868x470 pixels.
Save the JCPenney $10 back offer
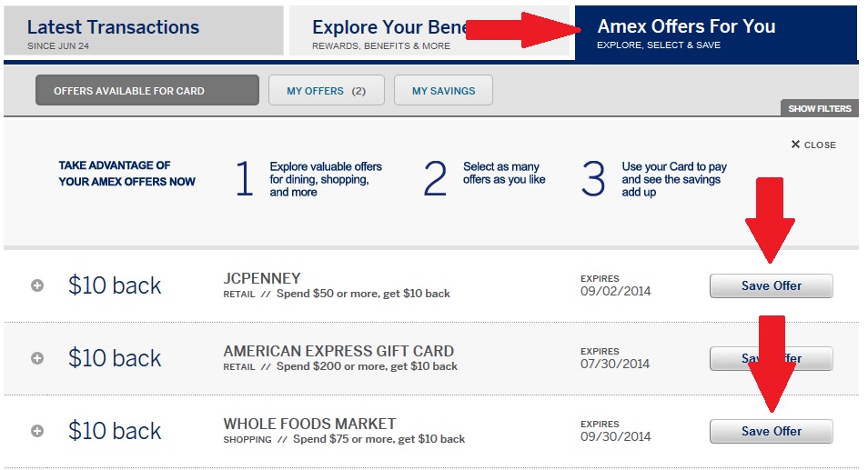pos(771,285)
